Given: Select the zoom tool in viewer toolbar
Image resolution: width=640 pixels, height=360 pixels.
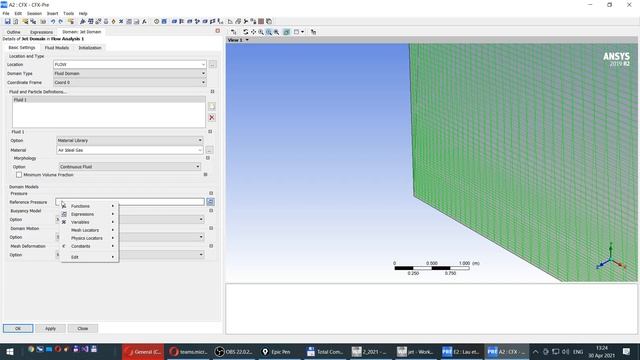Looking at the screenshot, I should click(x=261, y=32).
